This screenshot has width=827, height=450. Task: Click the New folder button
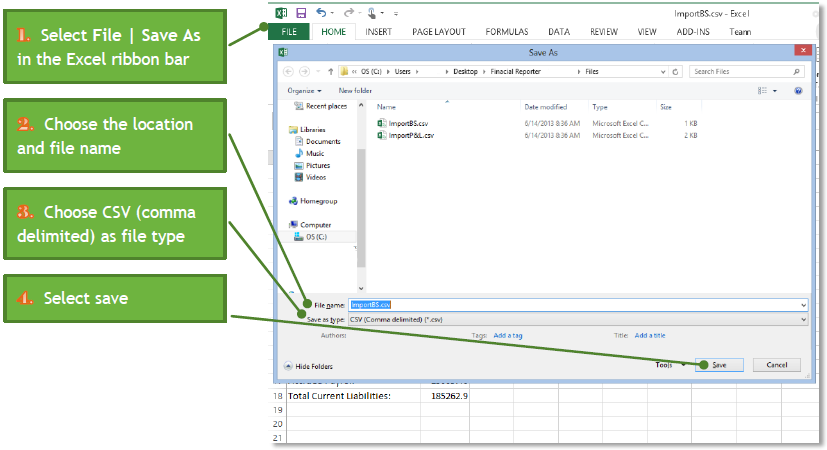coord(355,90)
